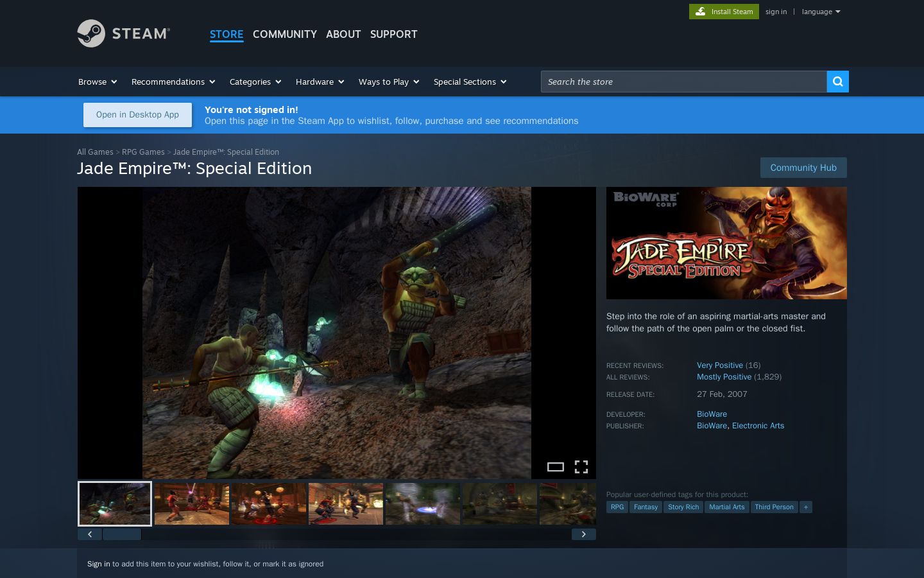Go to previous screenshot thumbnails arrow
The height and width of the screenshot is (578, 924).
(x=90, y=534)
